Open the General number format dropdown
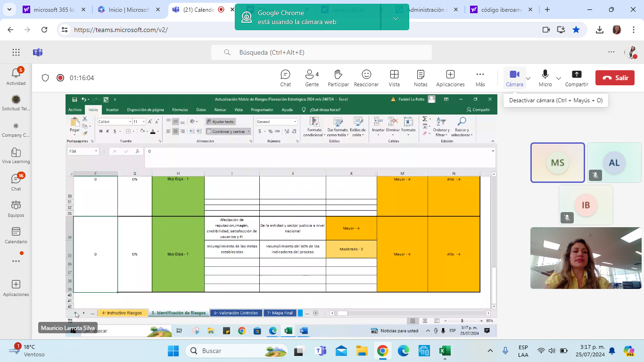 coord(295,122)
